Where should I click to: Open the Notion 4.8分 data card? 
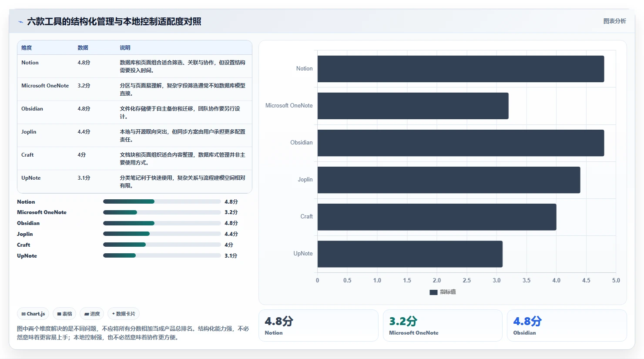(319, 325)
